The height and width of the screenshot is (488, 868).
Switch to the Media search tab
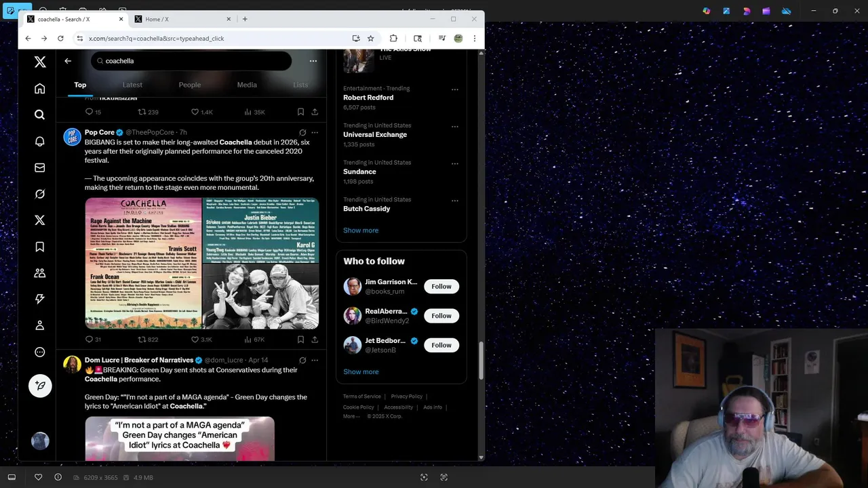click(x=247, y=85)
